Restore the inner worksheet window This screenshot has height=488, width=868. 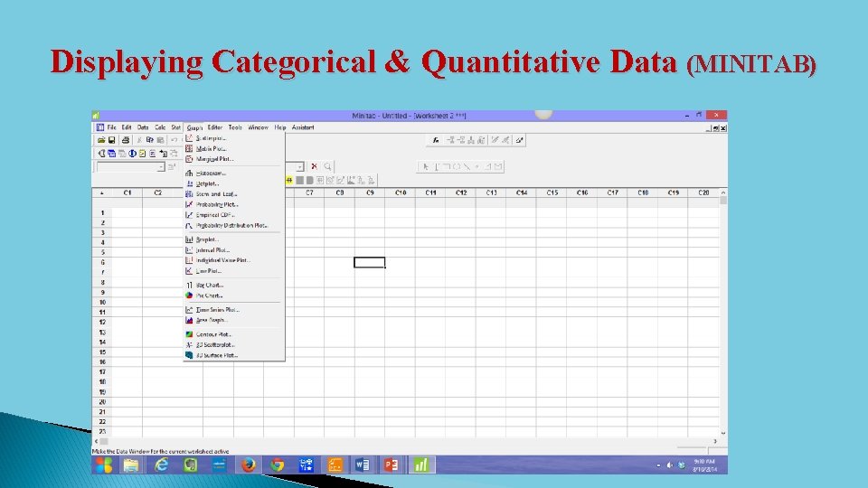pos(716,128)
